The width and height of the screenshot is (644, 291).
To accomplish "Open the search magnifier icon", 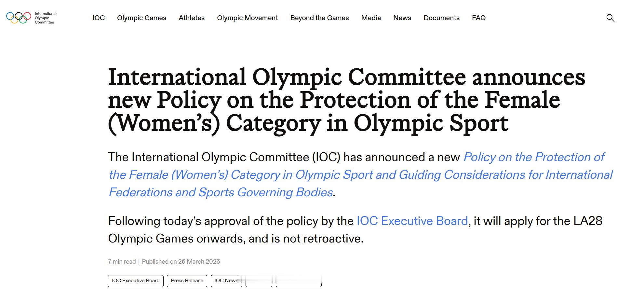I will pyautogui.click(x=610, y=18).
